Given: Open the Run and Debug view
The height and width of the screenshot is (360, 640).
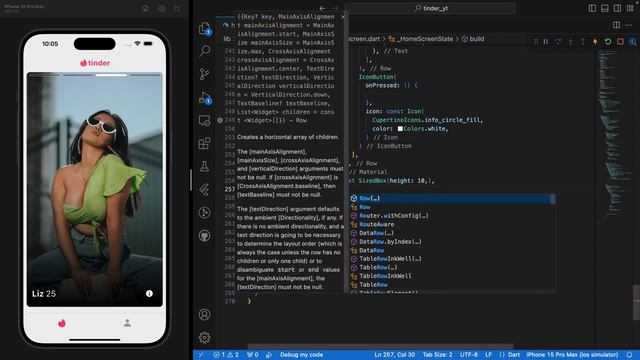Looking at the screenshot, I should 204,98.
